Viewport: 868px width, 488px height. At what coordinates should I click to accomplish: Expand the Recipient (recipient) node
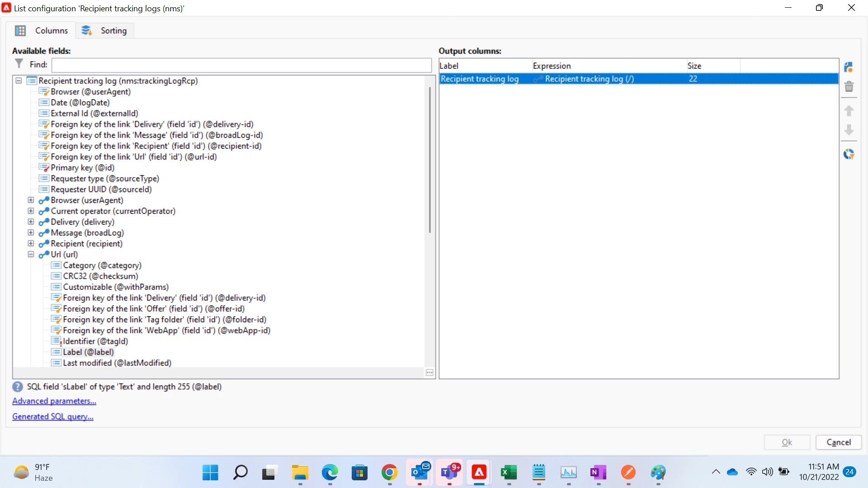31,244
